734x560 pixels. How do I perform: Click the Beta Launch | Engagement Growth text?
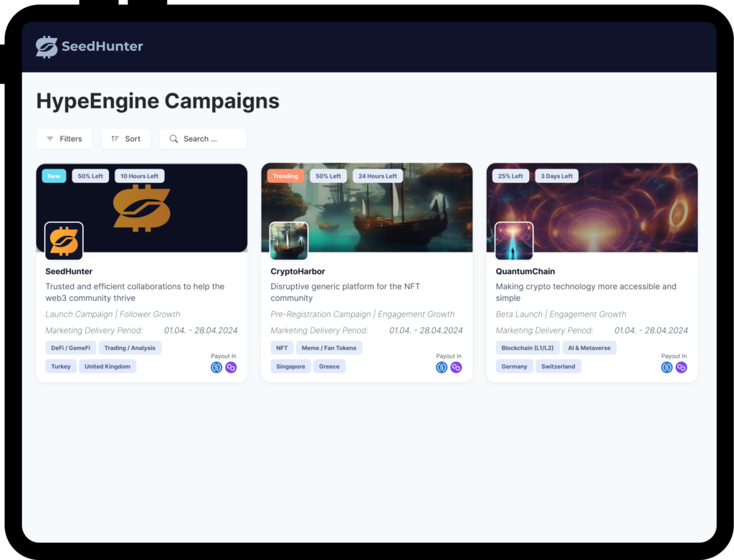click(x=561, y=314)
